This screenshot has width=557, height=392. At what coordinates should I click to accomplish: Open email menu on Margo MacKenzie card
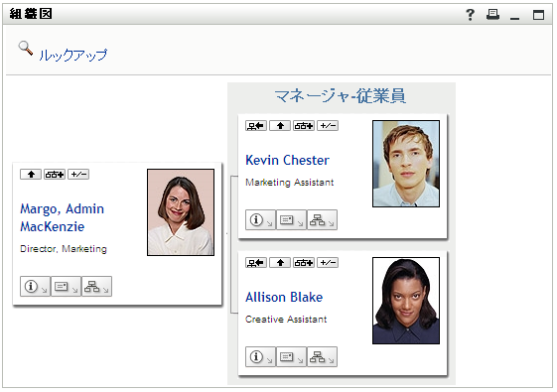(x=67, y=286)
